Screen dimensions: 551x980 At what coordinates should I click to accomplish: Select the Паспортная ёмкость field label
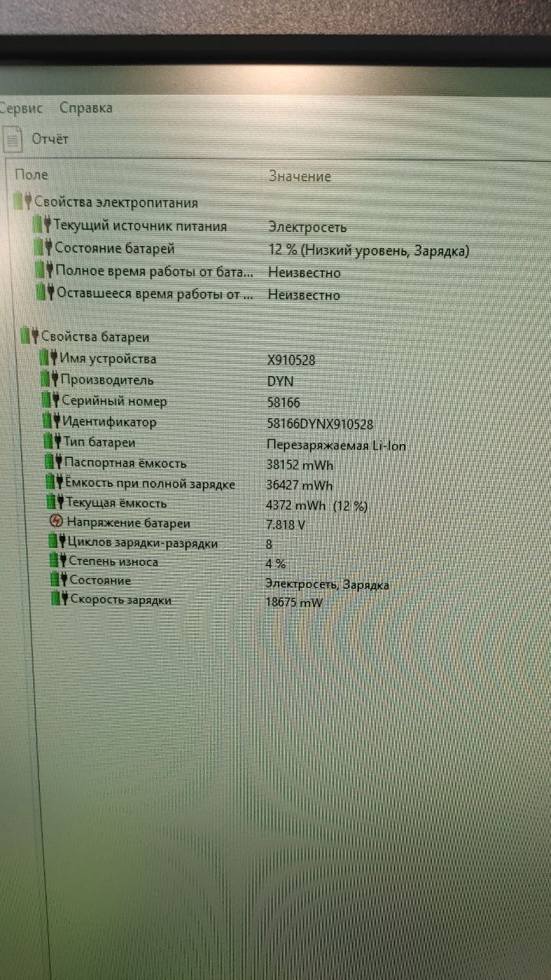pos(126,462)
